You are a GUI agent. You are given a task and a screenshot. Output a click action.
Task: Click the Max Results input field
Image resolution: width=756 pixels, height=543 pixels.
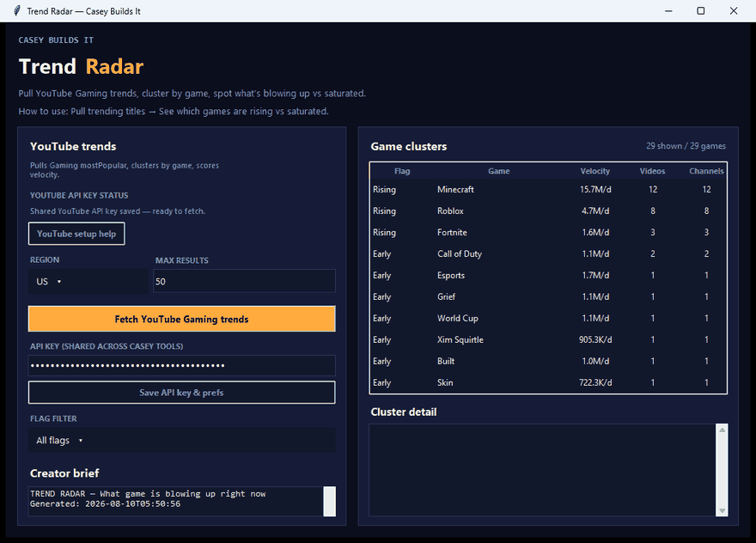point(244,281)
